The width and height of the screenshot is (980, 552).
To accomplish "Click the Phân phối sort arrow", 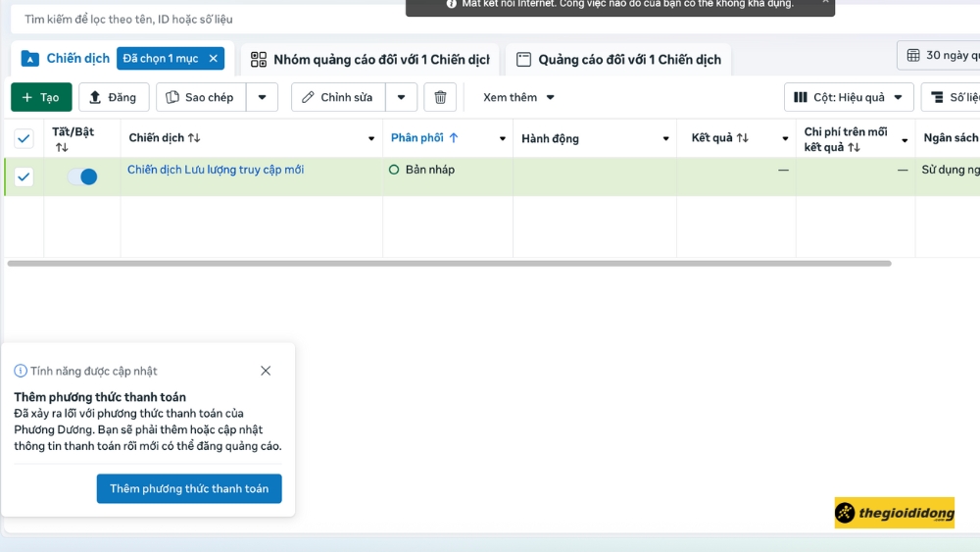I will [454, 138].
